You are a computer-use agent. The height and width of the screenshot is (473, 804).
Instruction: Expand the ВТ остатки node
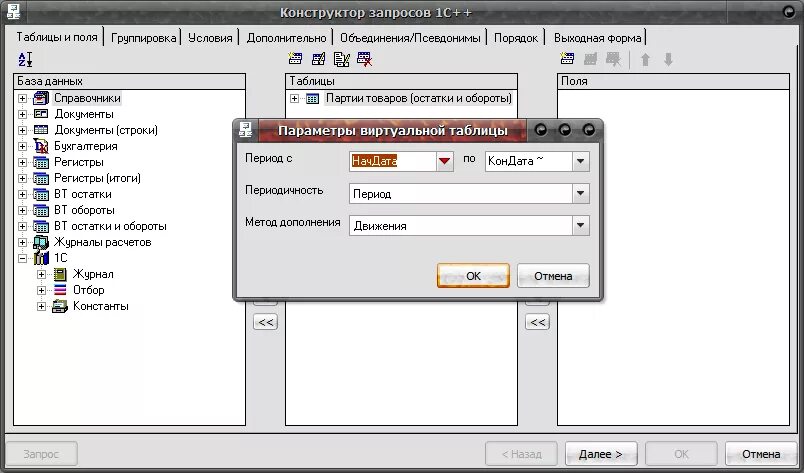pos(22,194)
